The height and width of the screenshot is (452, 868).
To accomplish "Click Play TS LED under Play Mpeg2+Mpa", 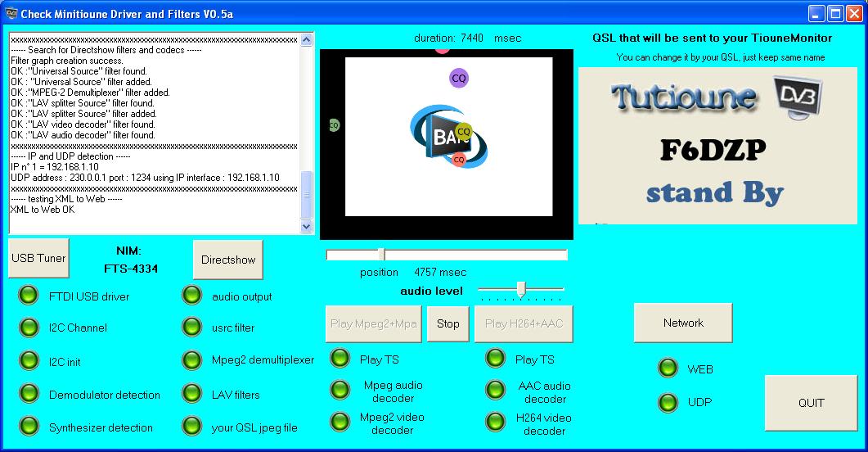I will 340,359.
